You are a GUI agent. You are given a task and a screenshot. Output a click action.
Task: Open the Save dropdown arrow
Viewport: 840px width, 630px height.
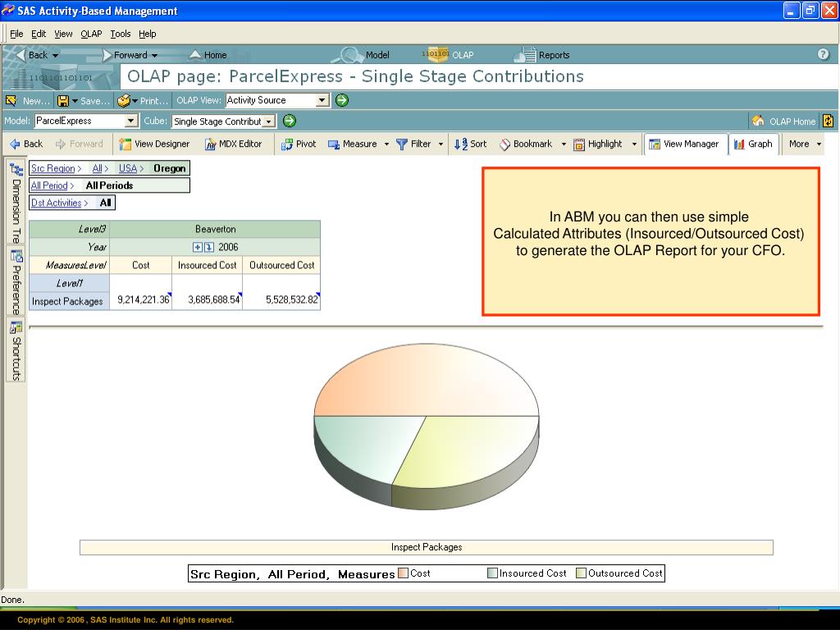coord(75,101)
